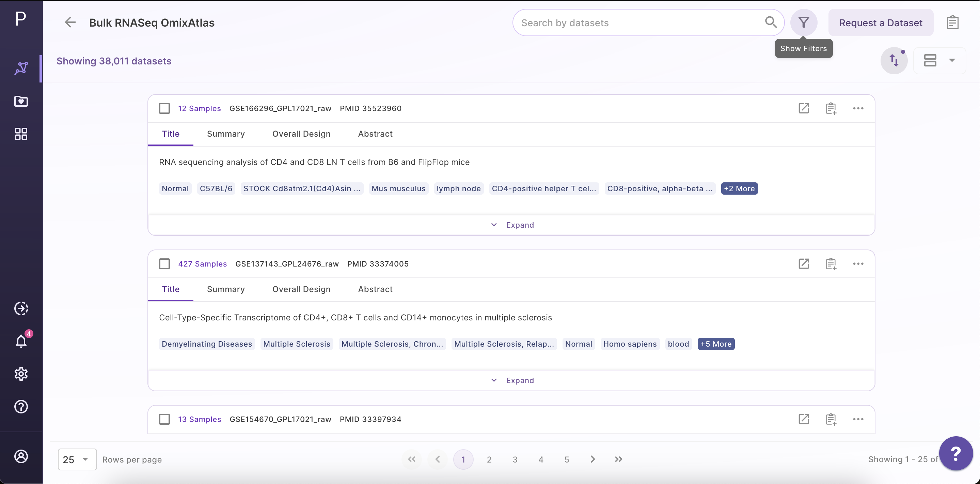Open the clipboard icon next to Request a Dataset

pyautogui.click(x=952, y=22)
